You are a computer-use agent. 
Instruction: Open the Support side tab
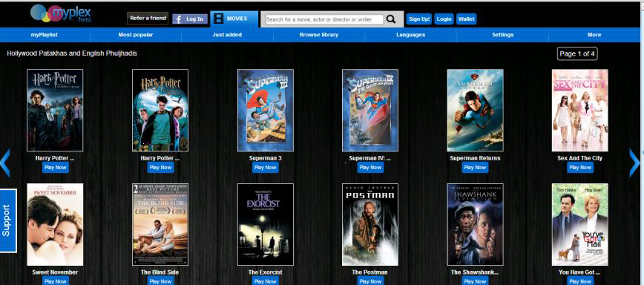coord(8,220)
